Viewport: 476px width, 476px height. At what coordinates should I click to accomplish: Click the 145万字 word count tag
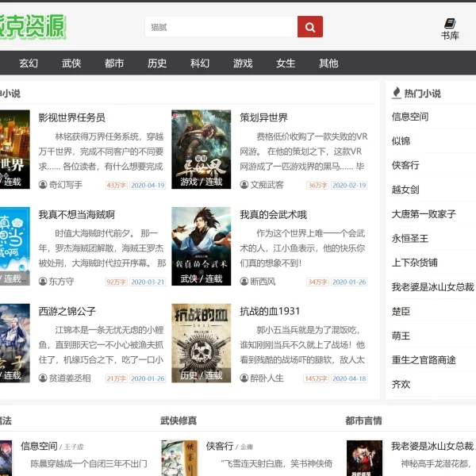pyautogui.click(x=316, y=378)
